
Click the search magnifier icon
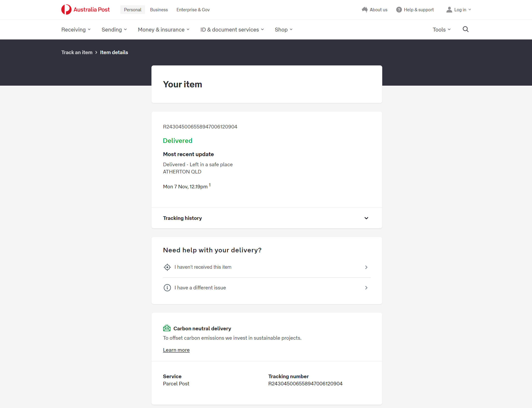pyautogui.click(x=465, y=29)
